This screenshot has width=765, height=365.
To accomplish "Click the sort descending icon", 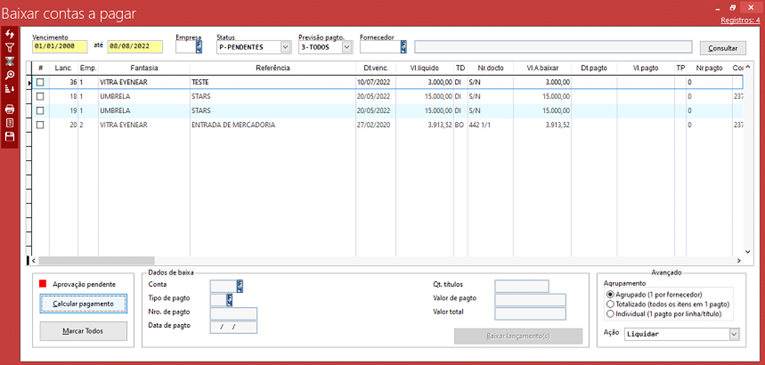I will [9, 88].
